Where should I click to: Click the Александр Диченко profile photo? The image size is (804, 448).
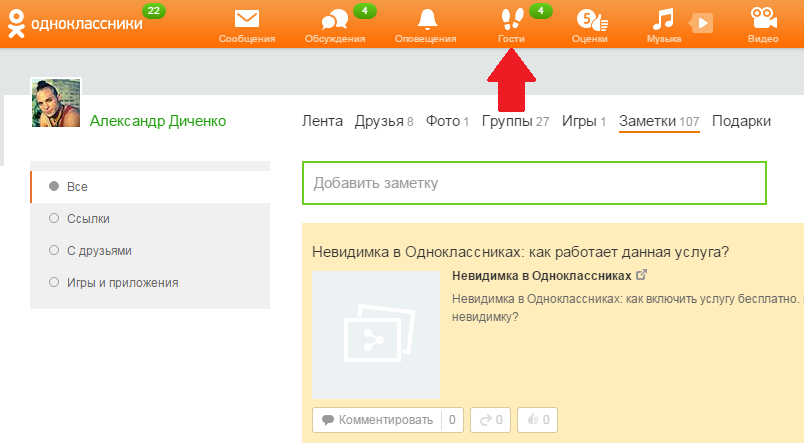click(x=56, y=103)
